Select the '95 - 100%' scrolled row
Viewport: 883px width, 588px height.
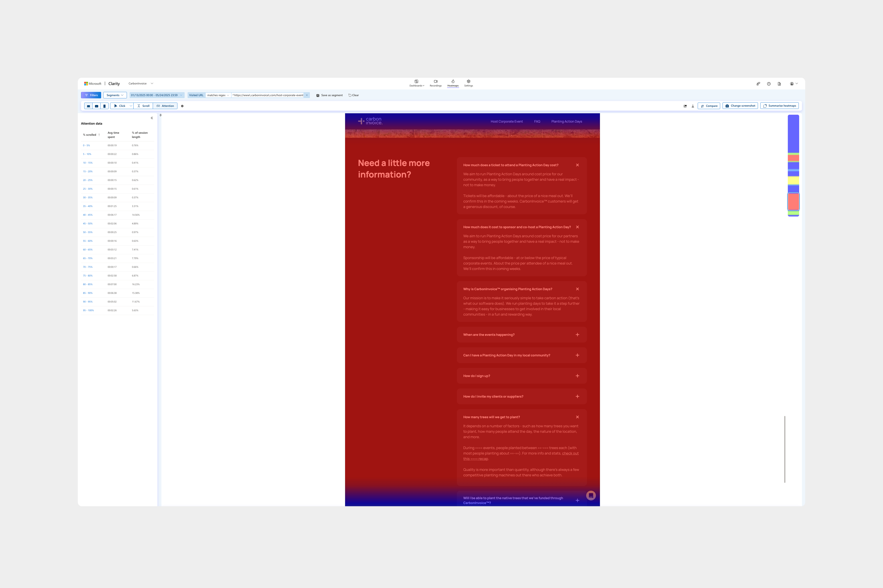tap(118, 311)
